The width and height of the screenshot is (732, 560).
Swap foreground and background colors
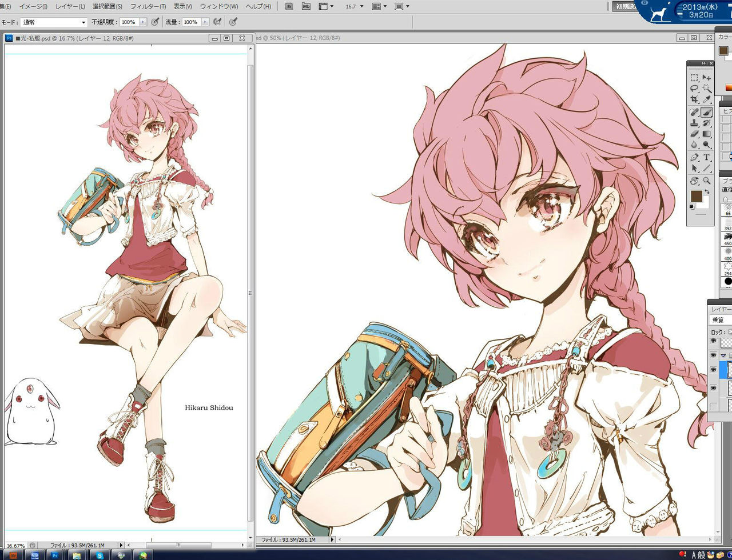click(x=707, y=192)
